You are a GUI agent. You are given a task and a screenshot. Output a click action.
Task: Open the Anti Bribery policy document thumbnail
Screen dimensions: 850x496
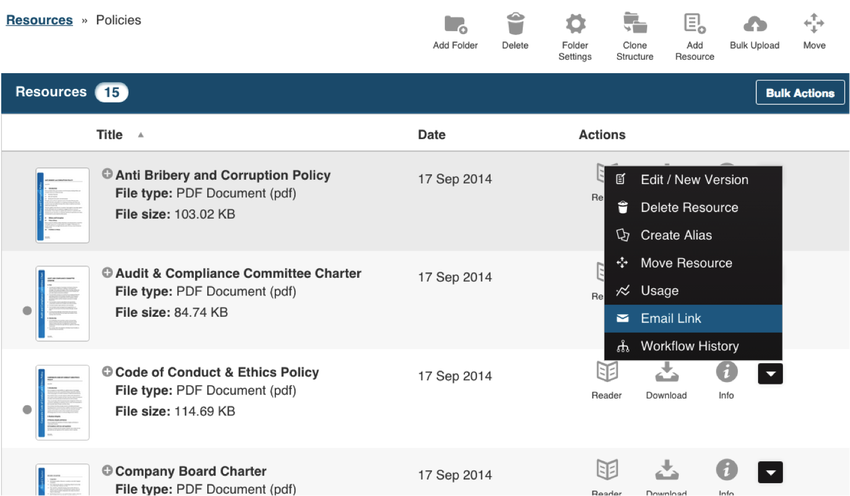click(62, 205)
